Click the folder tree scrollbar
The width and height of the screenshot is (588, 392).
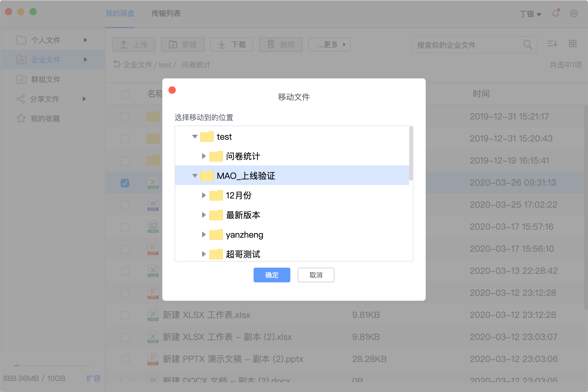click(x=411, y=154)
